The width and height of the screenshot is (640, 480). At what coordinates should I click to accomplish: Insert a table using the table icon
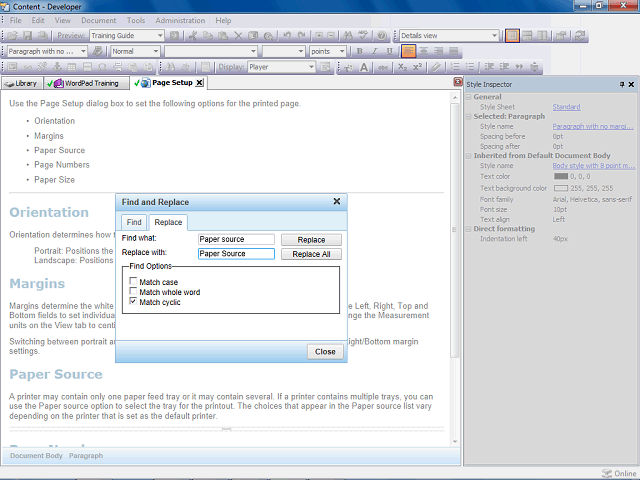point(72,67)
